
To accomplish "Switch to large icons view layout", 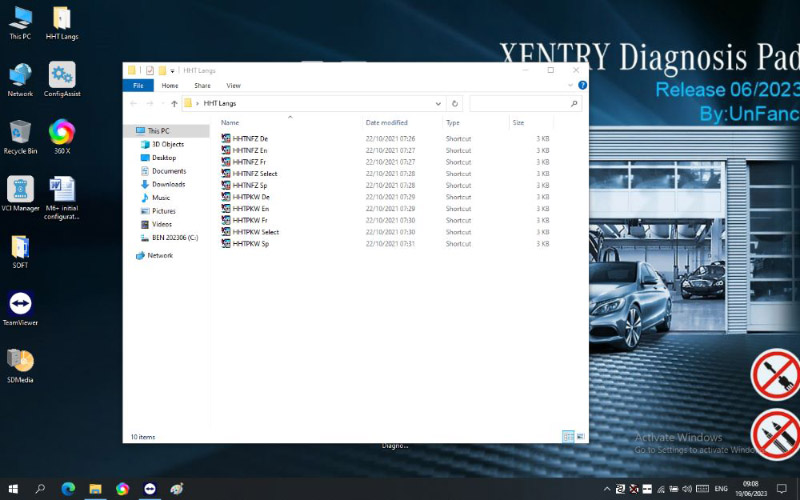I will coord(579,437).
